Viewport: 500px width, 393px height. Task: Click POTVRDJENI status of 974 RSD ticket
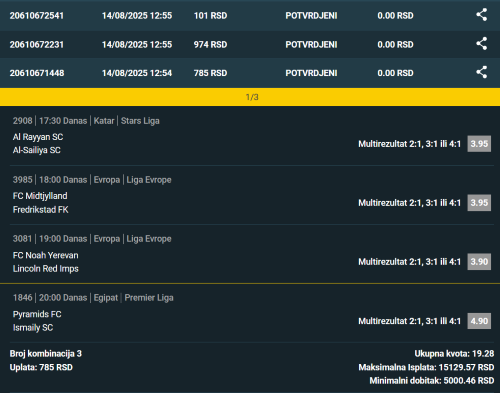(311, 45)
